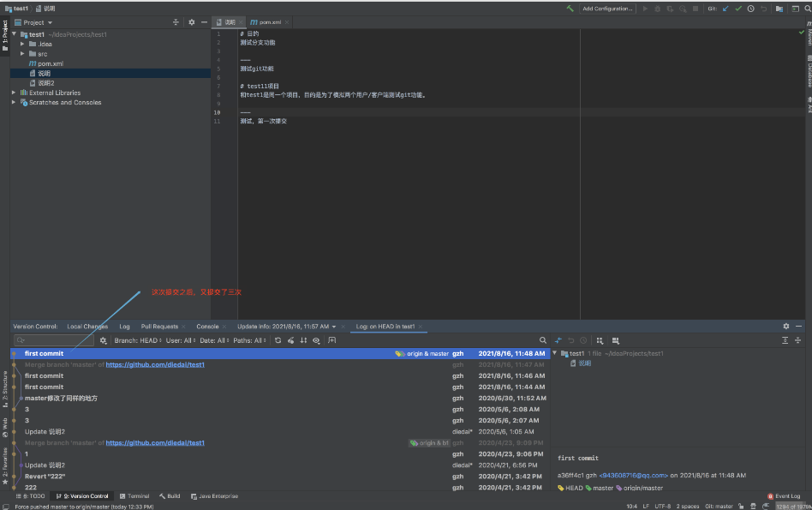Image resolution: width=812 pixels, height=510 pixels.
Task: Switch to the Local Changes tab
Action: 87,327
